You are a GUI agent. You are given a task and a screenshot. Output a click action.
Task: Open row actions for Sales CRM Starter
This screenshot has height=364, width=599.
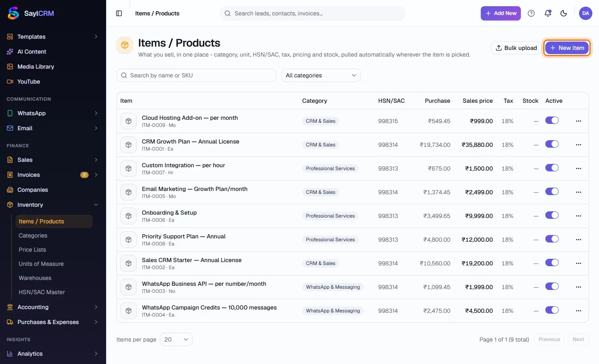click(579, 263)
